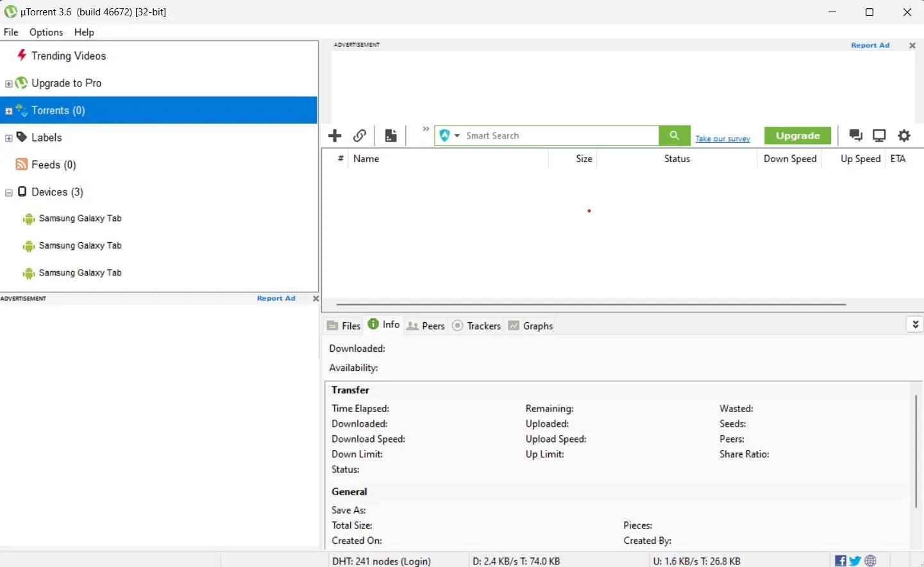Click the globe icon in status bar

(870, 561)
